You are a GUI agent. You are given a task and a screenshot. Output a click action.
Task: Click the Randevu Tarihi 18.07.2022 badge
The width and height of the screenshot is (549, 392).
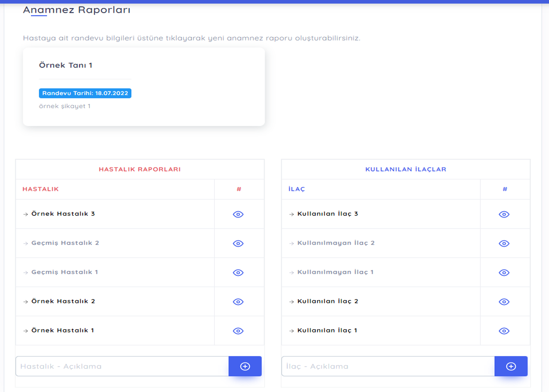tap(85, 93)
